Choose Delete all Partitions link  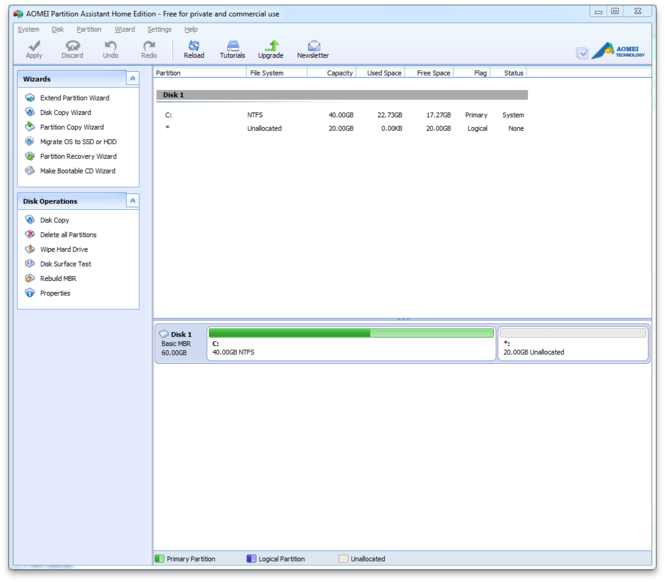[x=68, y=235]
